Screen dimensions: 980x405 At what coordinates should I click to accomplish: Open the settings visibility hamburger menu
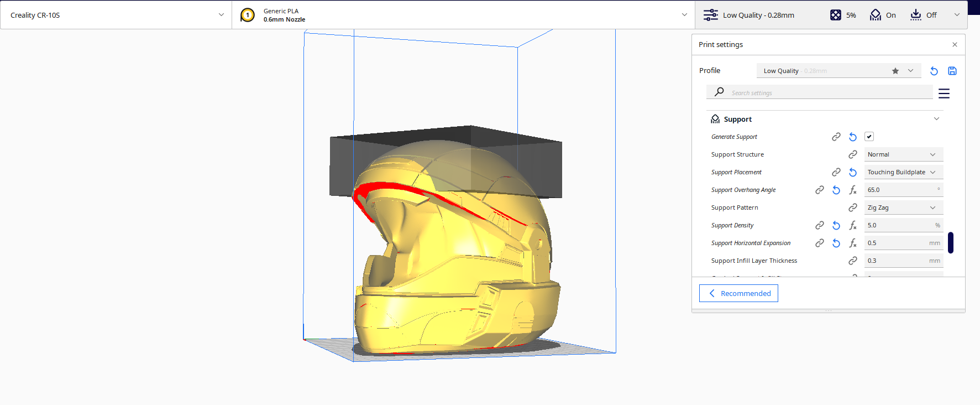pos(944,94)
